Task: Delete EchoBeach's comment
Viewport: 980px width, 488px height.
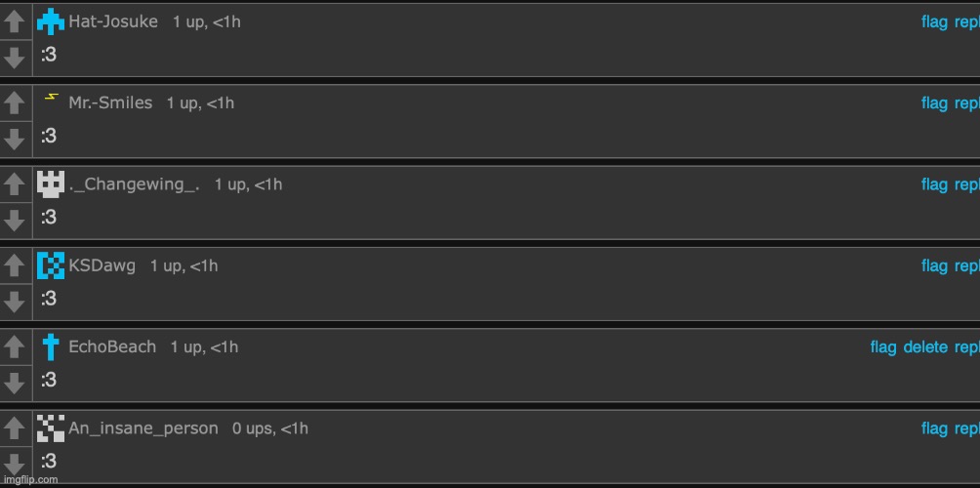Action: point(925,346)
